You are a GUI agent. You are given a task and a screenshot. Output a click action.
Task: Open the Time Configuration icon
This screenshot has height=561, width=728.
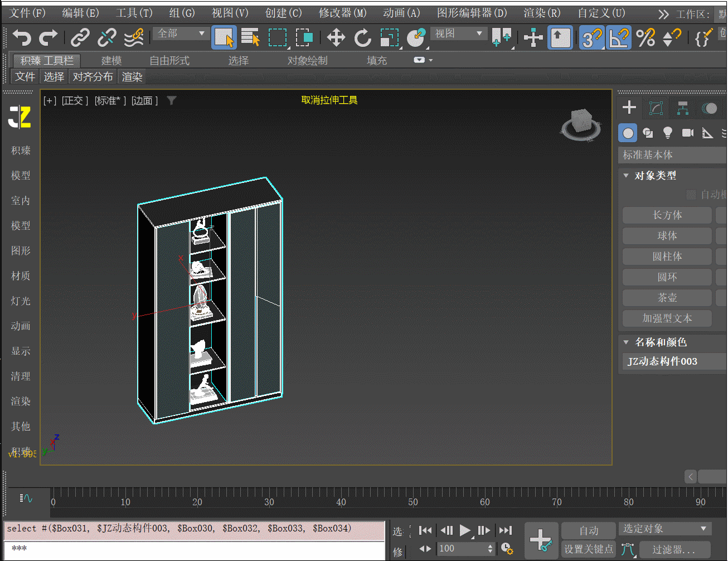coord(507,549)
